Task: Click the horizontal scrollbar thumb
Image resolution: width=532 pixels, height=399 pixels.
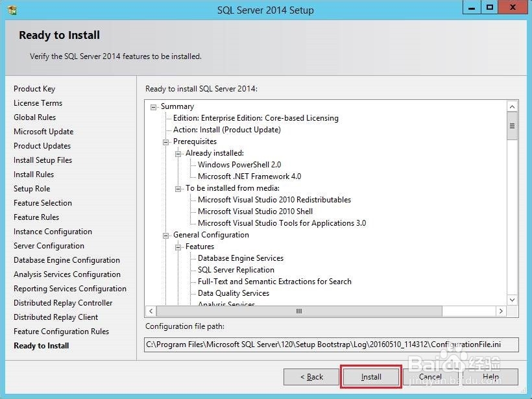Action: point(299,311)
